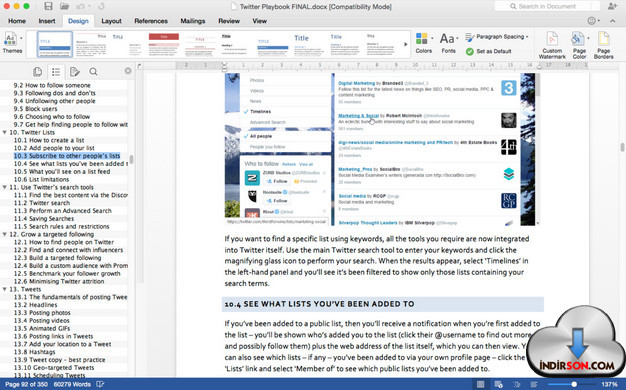The width and height of the screenshot is (626, 390).
Task: Expand the style gallery with arrow
Action: click(x=406, y=44)
